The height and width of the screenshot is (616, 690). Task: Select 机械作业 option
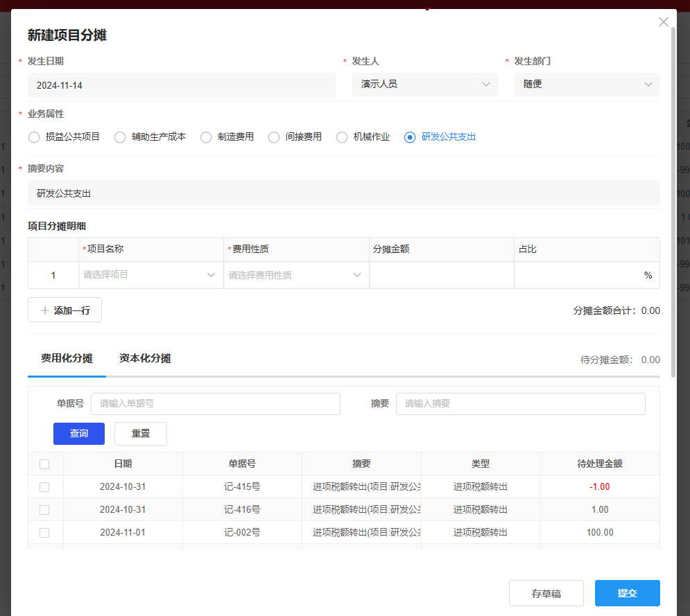(341, 137)
